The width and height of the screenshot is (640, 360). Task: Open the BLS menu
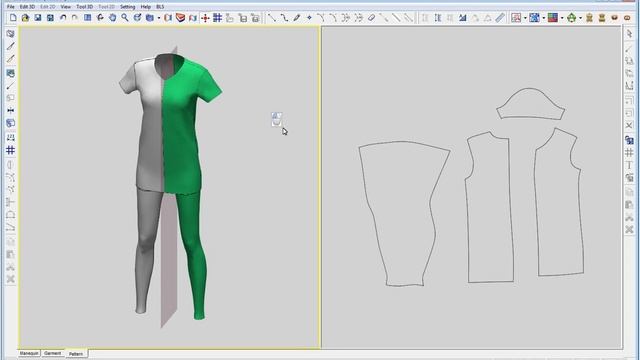(x=160, y=7)
